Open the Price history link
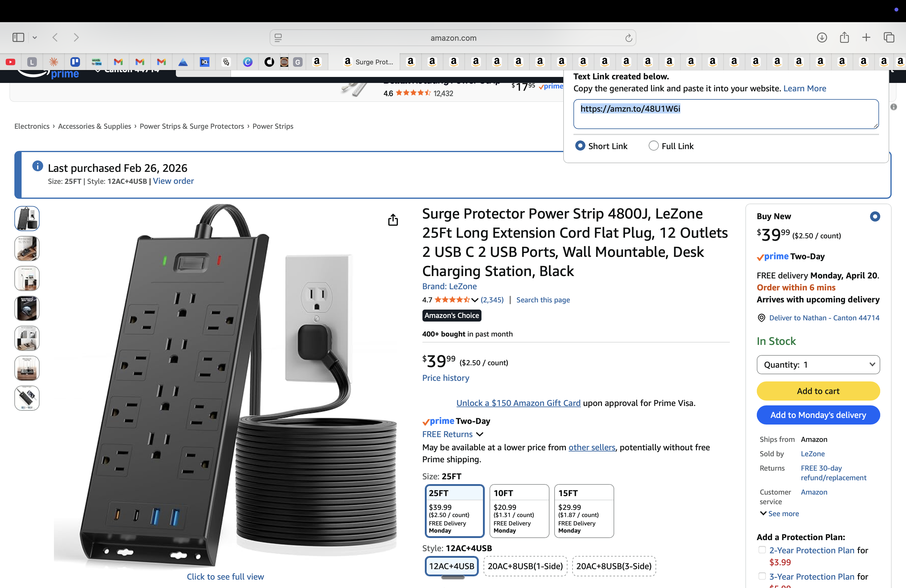The width and height of the screenshot is (906, 588). coord(446,378)
